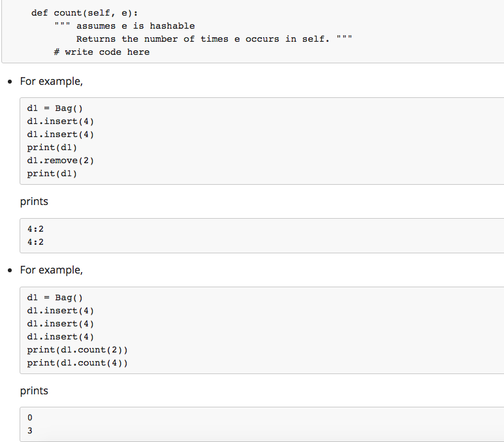Click the output value '0'
The image size is (504, 442).
[x=30, y=418]
